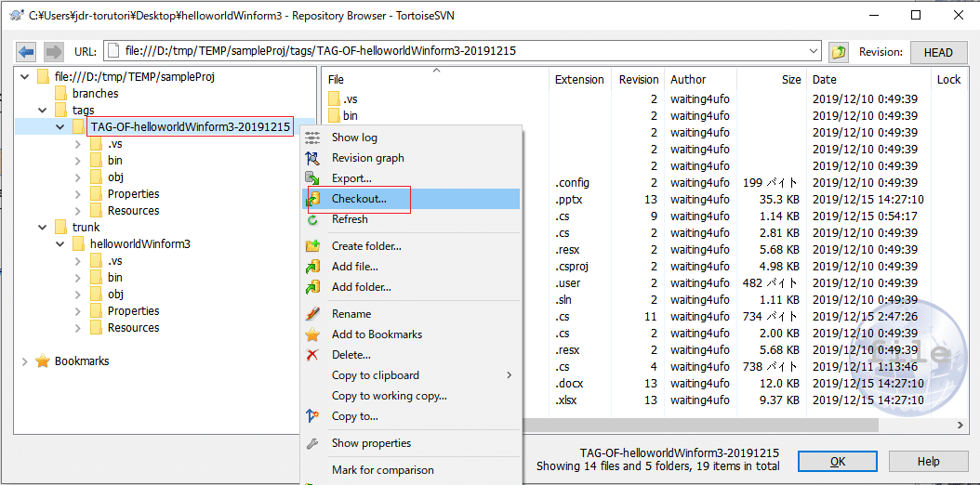Click date 2019/12/15 2:47:26 cell

[x=865, y=317]
